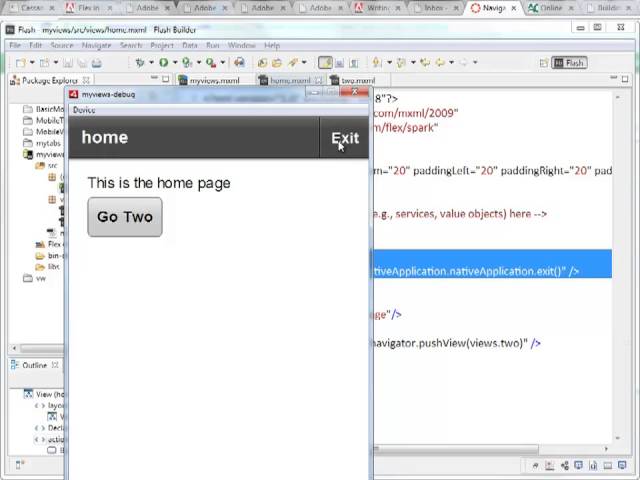This screenshot has width=640, height=480.
Task: Click the Flash perspective button
Action: pos(569,63)
